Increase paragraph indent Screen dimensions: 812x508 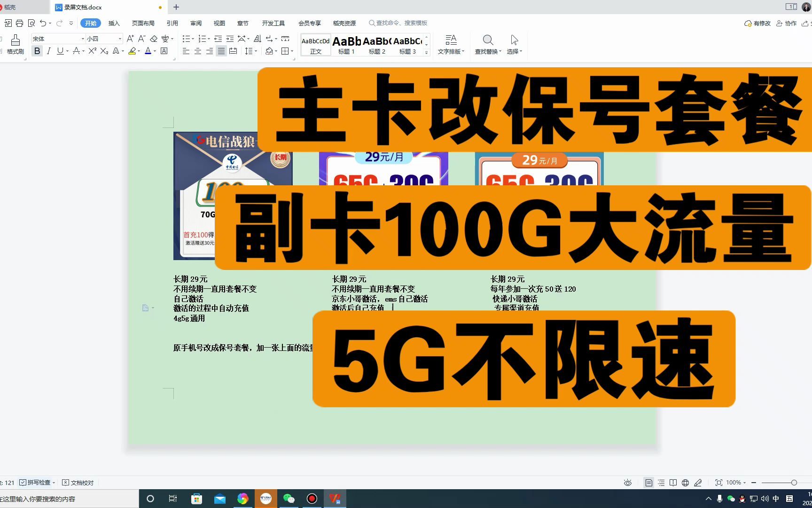pyautogui.click(x=230, y=39)
